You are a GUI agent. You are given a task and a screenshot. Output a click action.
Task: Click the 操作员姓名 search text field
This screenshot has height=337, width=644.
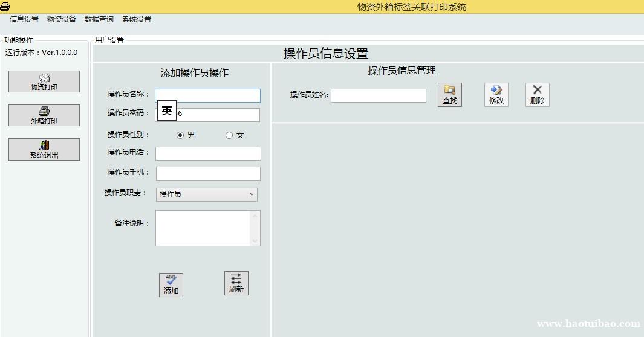(x=378, y=95)
